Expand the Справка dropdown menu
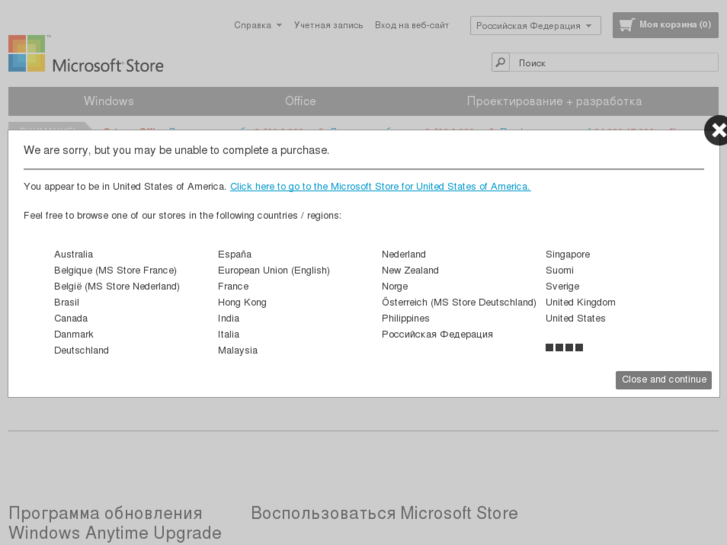 click(x=257, y=25)
